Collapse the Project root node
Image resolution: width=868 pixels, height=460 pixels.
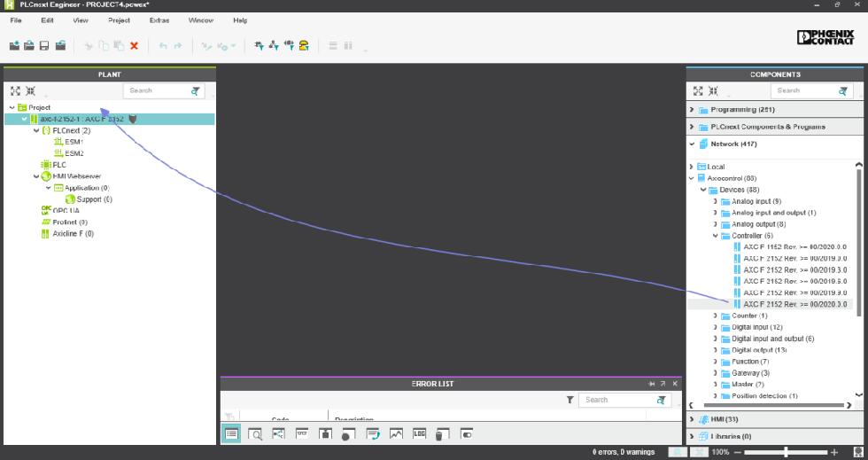click(12, 107)
